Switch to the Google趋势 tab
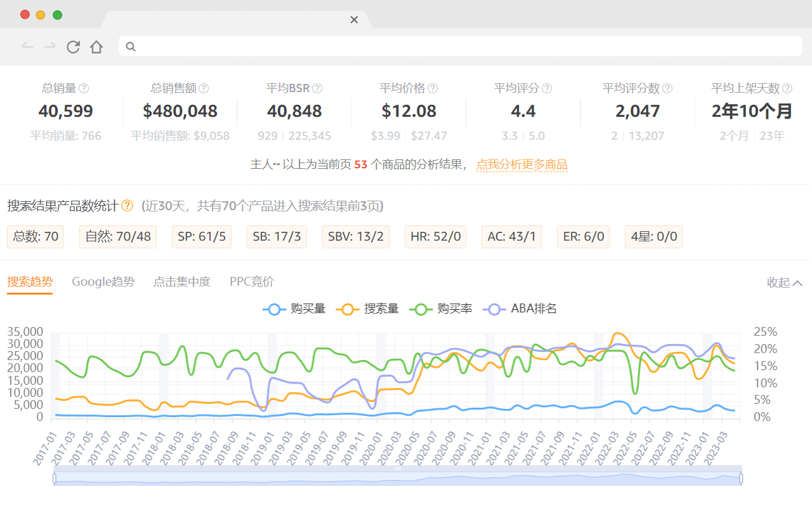This screenshot has height=508, width=812. click(x=103, y=281)
